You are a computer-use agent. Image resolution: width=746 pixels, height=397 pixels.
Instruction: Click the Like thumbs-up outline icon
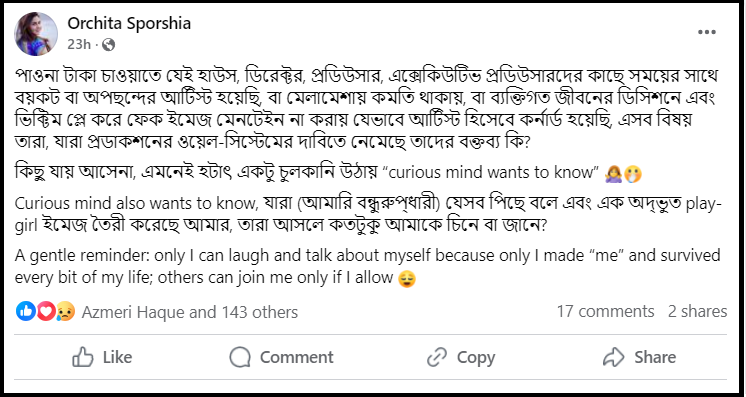pyautogui.click(x=83, y=357)
